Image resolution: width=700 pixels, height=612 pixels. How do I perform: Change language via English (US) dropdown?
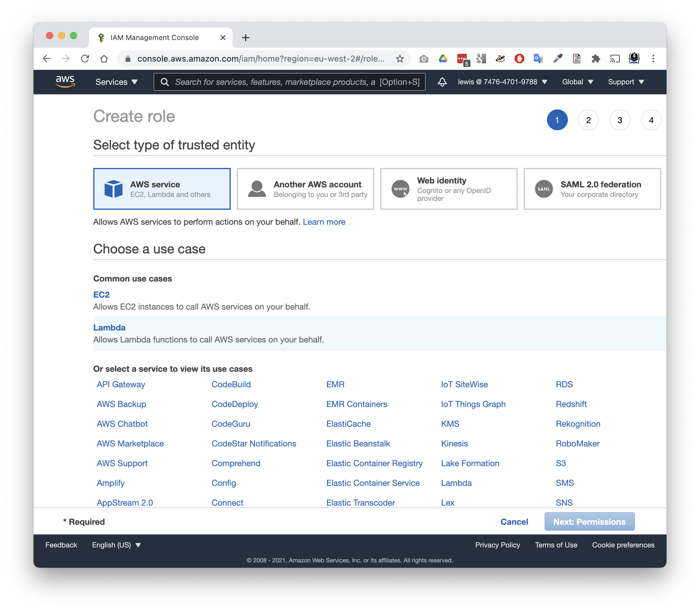click(117, 545)
